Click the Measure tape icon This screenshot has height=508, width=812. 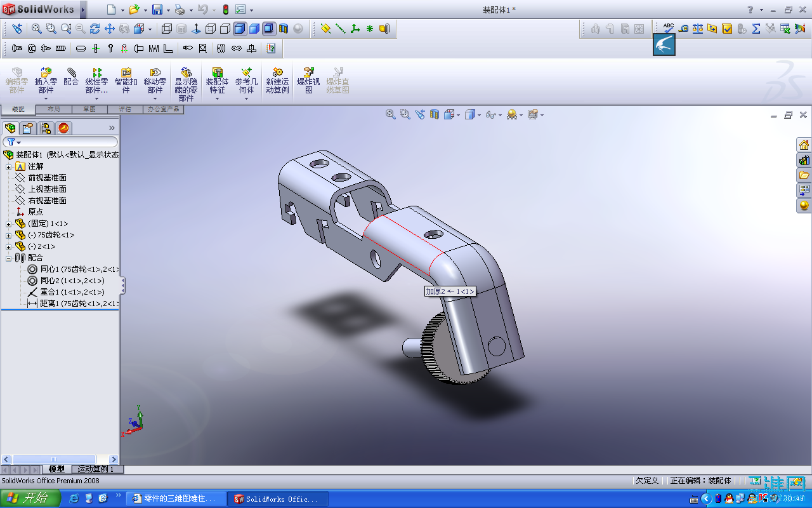pyautogui.click(x=683, y=29)
